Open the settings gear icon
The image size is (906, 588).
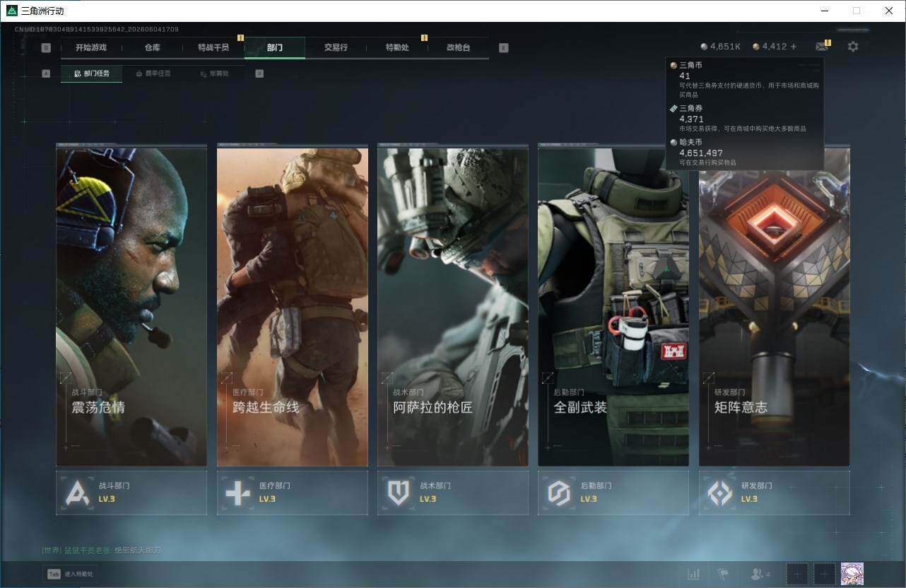(x=853, y=47)
